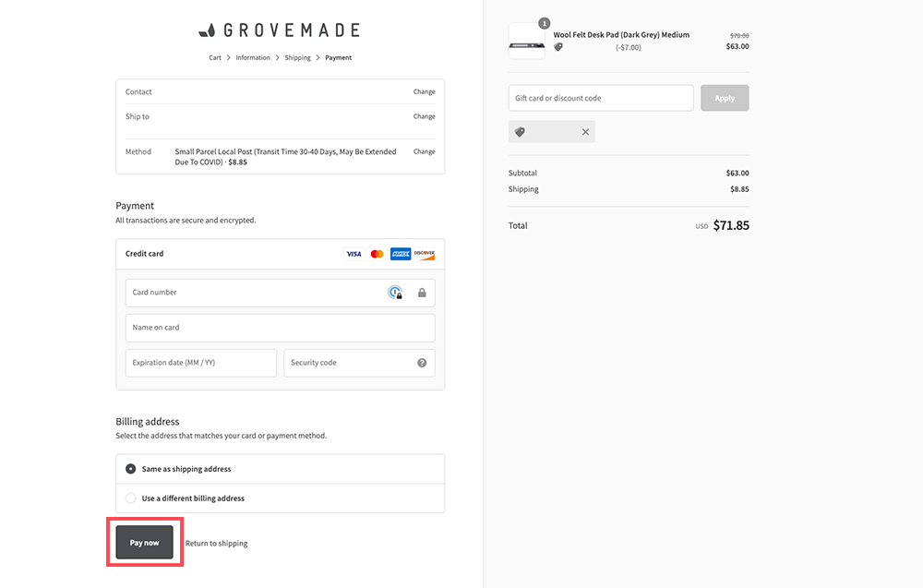Open the Wool Felt Desk Pad thumbnail

point(527,42)
